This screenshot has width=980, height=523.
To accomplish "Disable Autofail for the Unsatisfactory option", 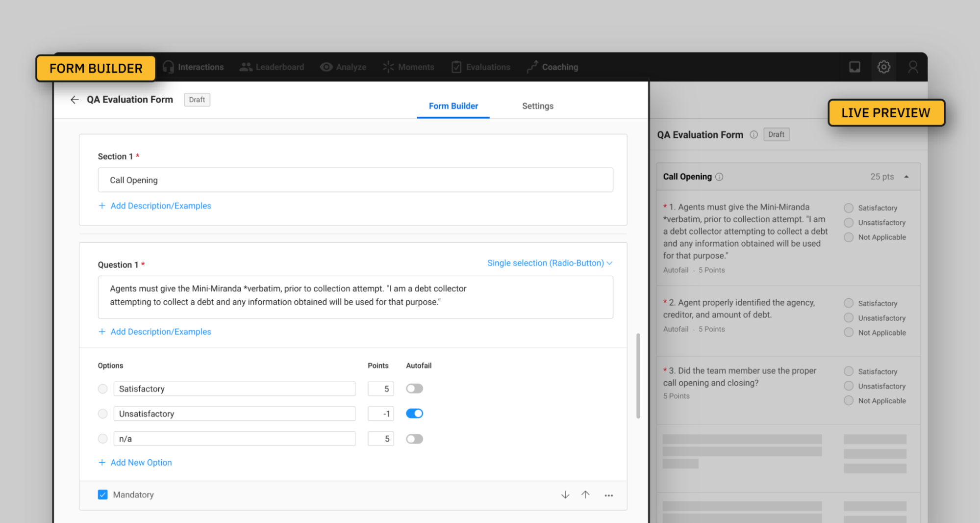I will coord(414,414).
